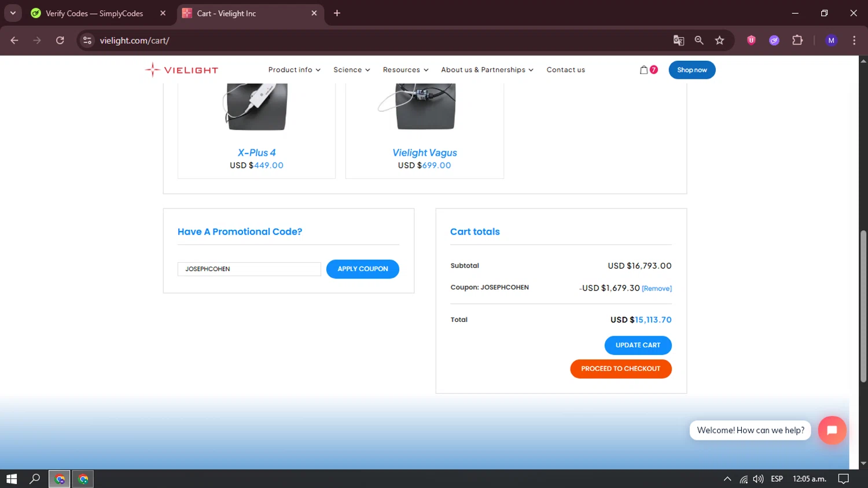
Task: Click the scrollbar down arrow
Action: click(x=863, y=464)
